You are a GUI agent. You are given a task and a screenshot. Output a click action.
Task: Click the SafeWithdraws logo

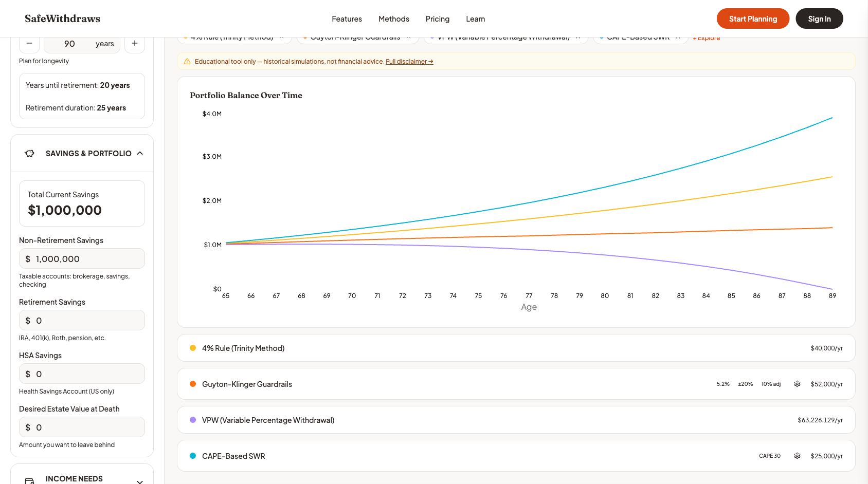point(62,18)
